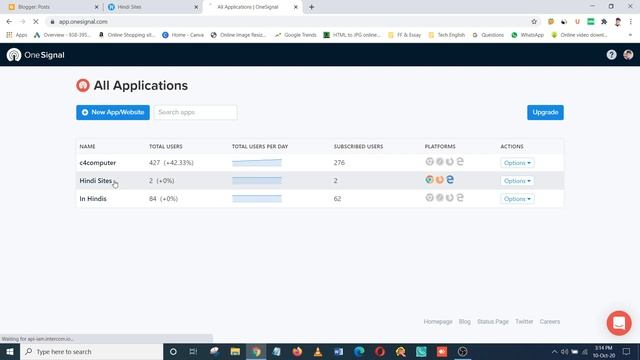Click last grey platform icon in In Hindis row
The width and height of the screenshot is (640, 360).
tap(460, 198)
